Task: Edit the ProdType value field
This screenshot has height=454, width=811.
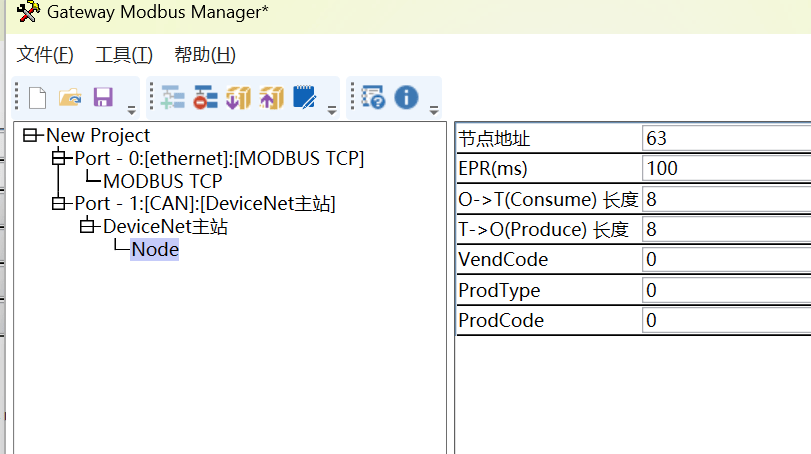Action: (727, 290)
